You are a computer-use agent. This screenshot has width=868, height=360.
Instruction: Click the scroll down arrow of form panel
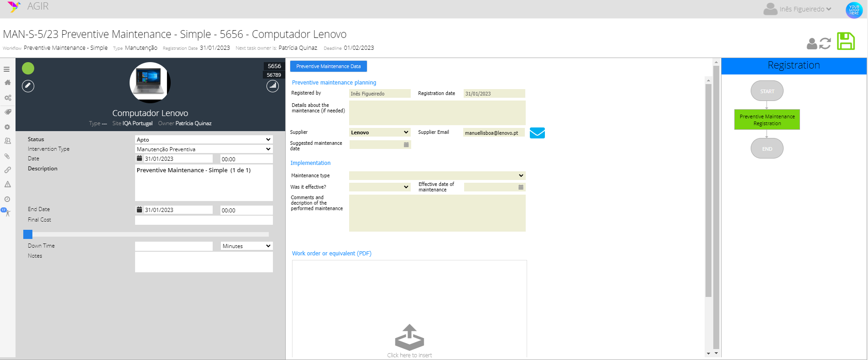click(708, 353)
